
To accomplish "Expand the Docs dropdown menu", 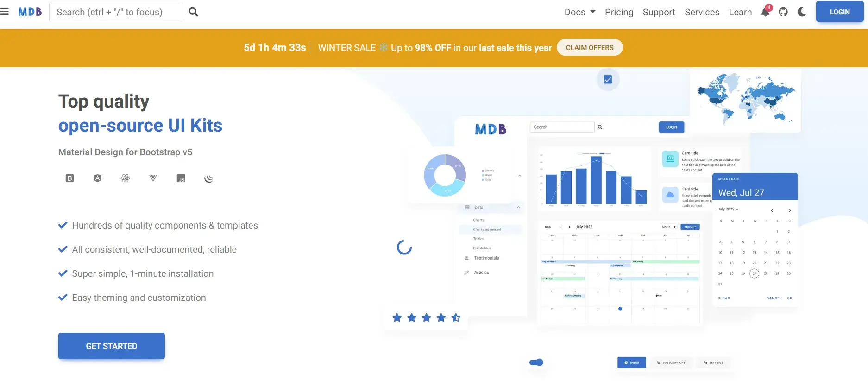I will [x=579, y=12].
